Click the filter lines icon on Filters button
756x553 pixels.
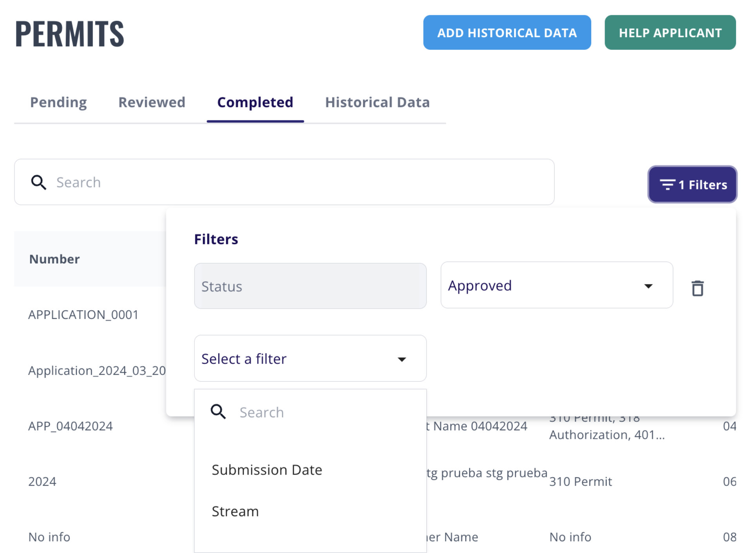(x=667, y=185)
